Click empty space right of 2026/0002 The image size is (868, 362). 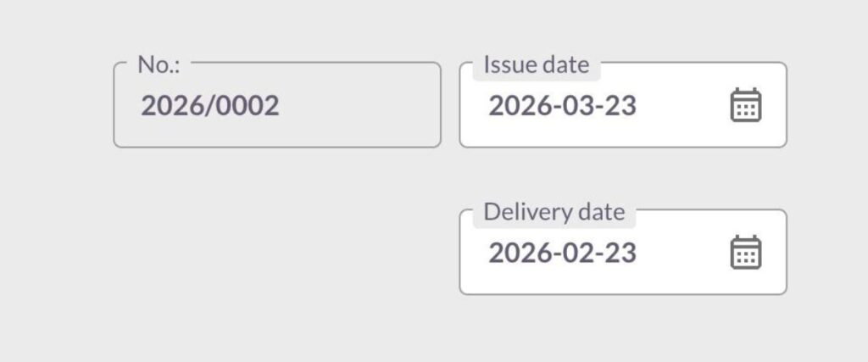click(x=364, y=106)
